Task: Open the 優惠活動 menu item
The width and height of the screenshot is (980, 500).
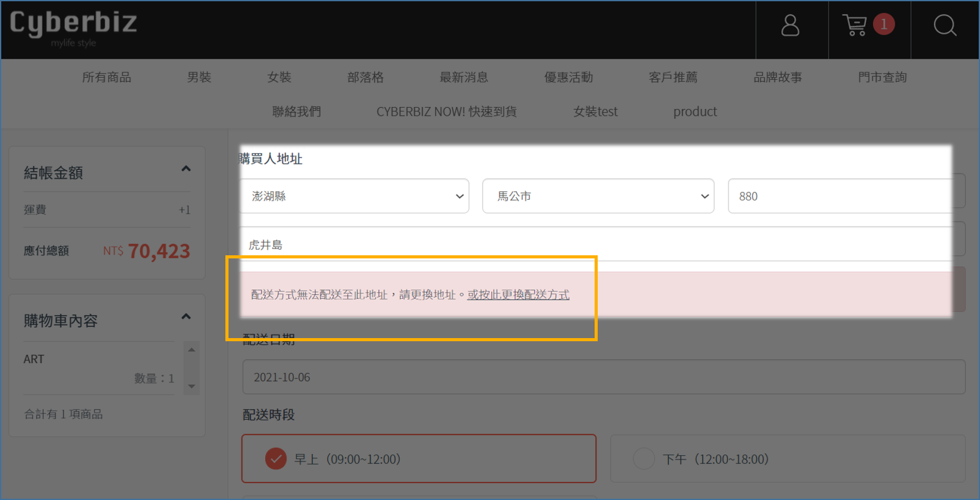Action: [568, 77]
